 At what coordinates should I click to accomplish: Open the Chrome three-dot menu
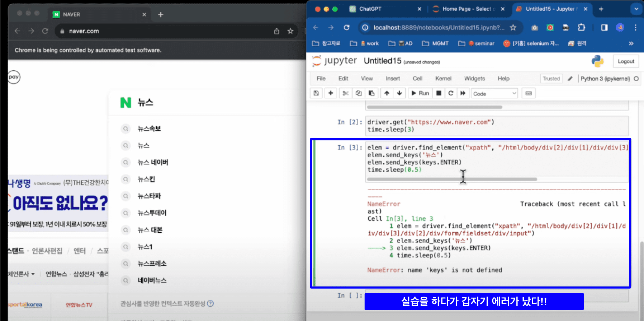(635, 28)
